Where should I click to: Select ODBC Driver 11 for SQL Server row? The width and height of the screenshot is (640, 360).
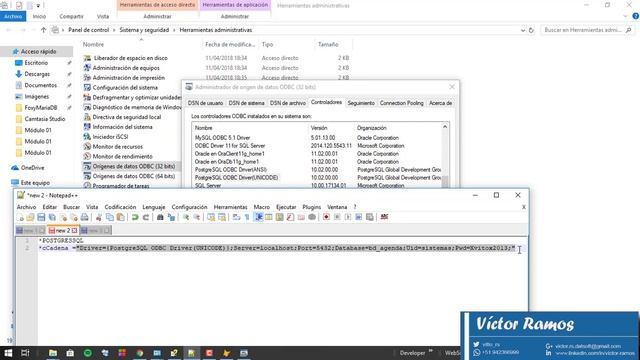click(316, 146)
